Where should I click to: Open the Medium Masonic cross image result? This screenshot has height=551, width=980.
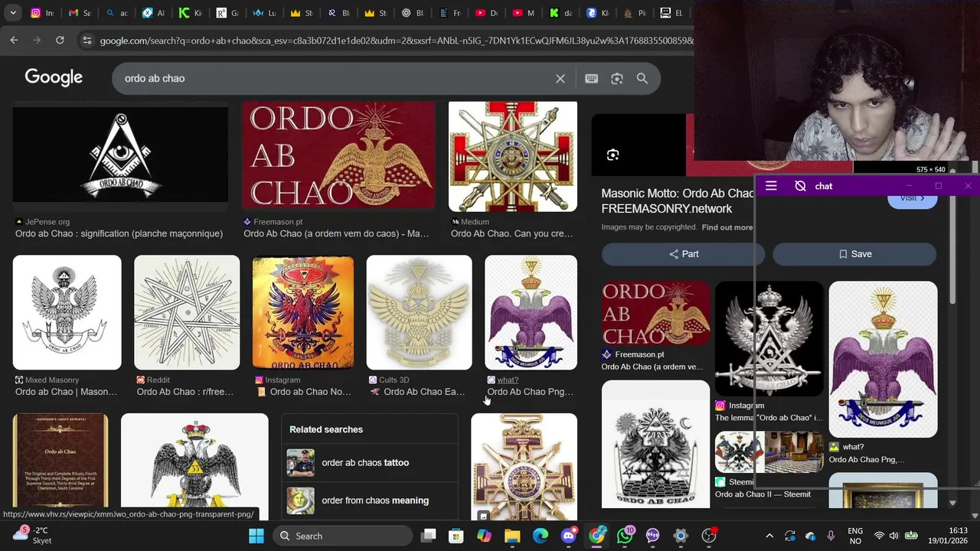513,156
